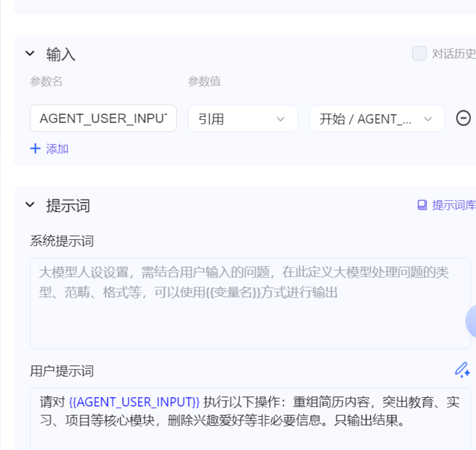Select the {{AGENT_USER_INPUT}} variable in prompt
The width and height of the screenshot is (476, 450).
pyautogui.click(x=134, y=402)
